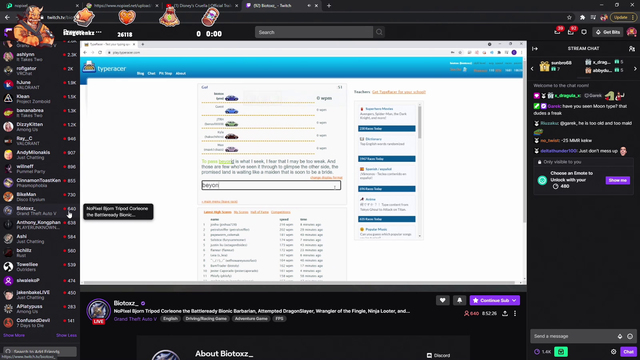Switch to Disney's Cruella trailer tab

click(202, 6)
